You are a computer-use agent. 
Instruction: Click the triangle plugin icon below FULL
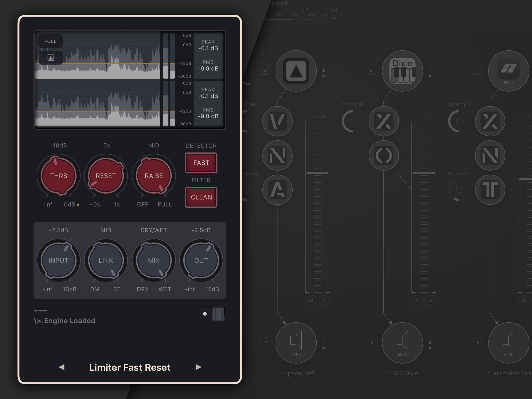coord(51,57)
